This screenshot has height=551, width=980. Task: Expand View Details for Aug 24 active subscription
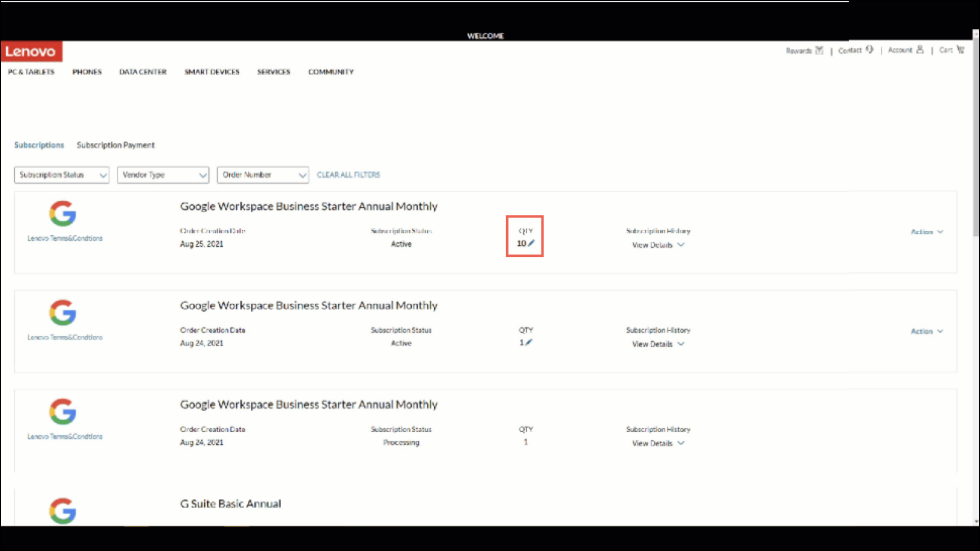tap(658, 344)
